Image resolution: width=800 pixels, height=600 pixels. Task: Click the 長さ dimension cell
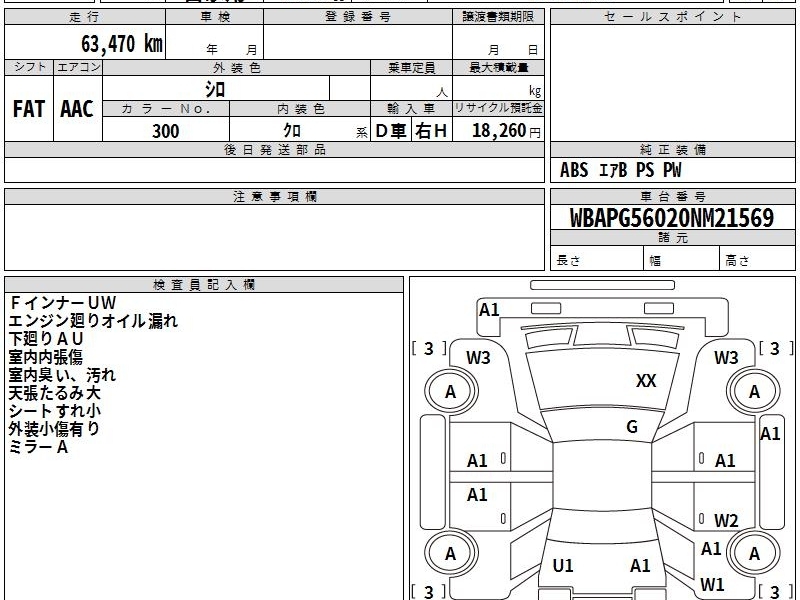tap(597, 258)
